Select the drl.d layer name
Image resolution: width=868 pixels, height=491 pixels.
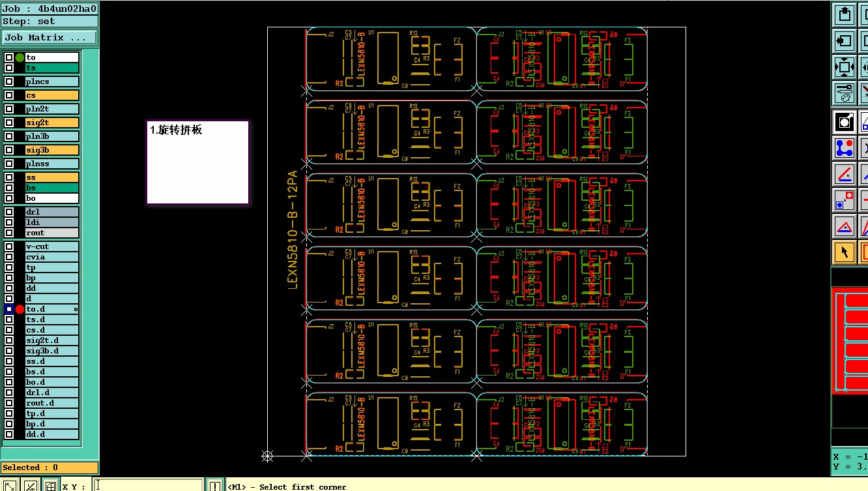tap(52, 393)
